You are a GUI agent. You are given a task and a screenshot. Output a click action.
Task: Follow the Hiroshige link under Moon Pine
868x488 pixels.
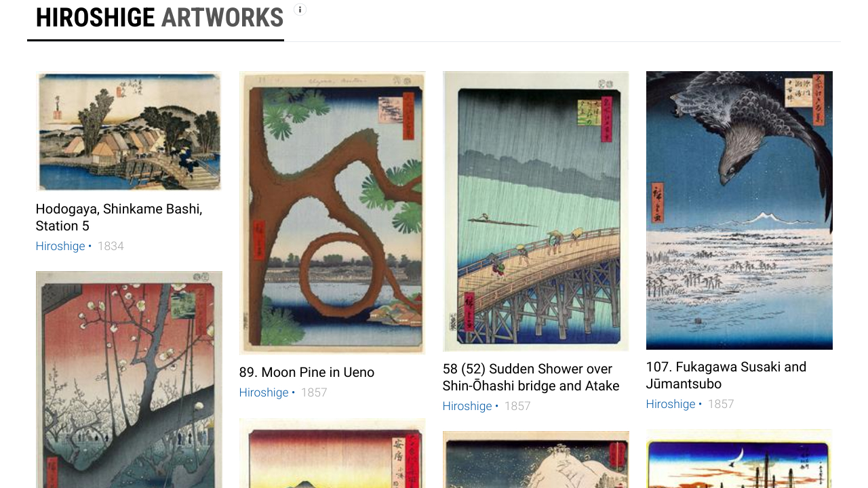point(264,392)
